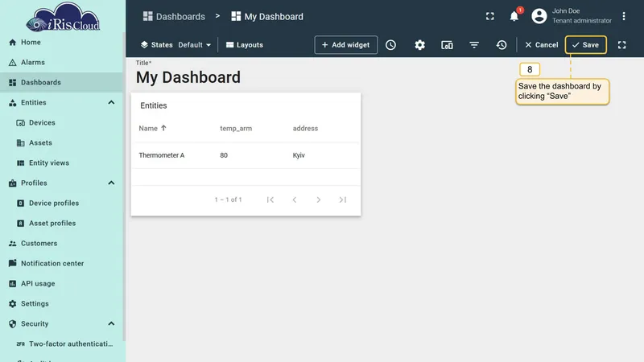Collapse the Entities section chevron
Viewport: 644px width, 362px height.
point(111,103)
